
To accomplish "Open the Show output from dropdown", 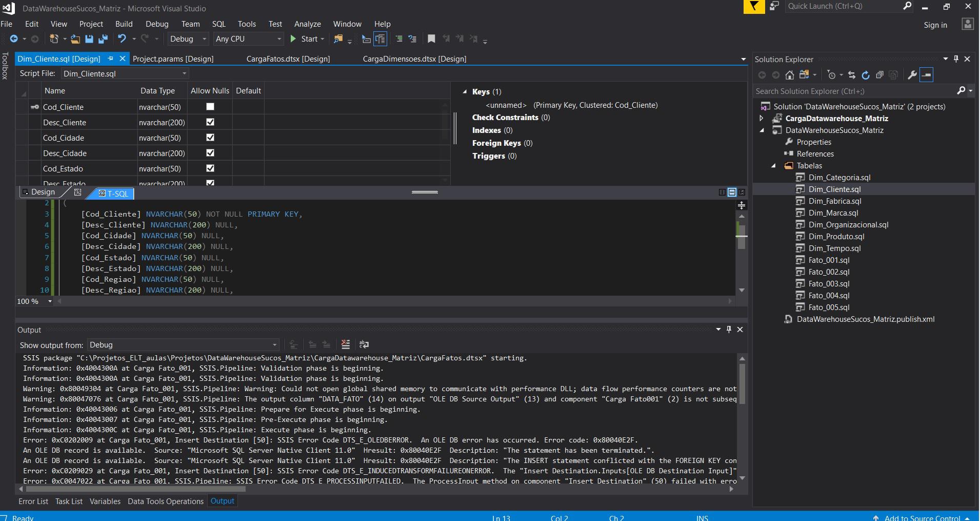I will coord(183,345).
